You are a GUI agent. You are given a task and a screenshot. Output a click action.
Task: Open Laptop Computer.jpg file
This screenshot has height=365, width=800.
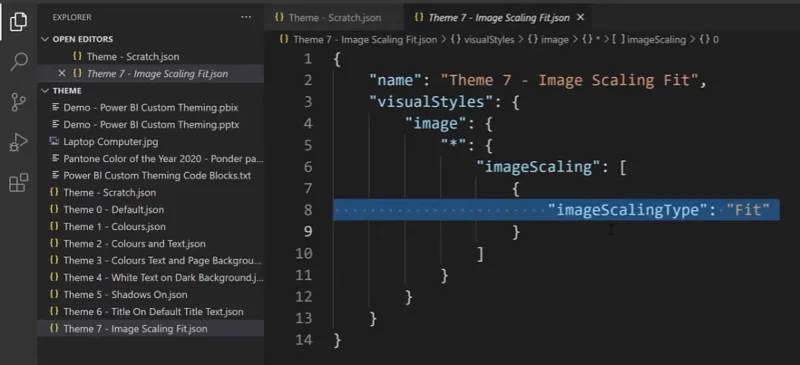[151, 141]
